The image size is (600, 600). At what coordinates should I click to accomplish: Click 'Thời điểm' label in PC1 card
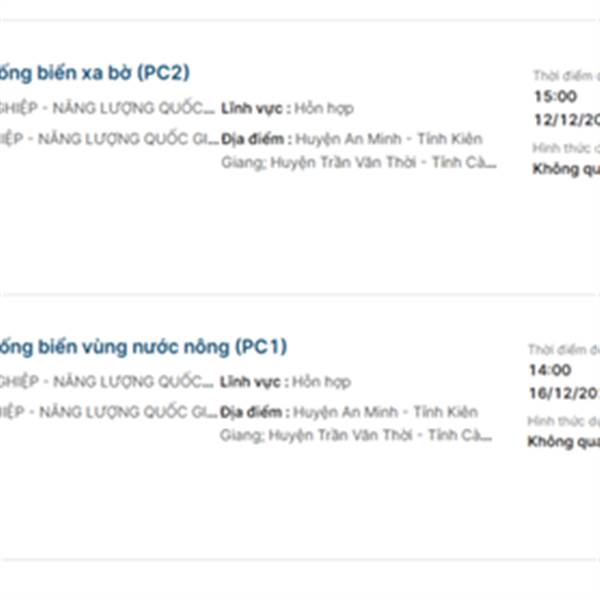563,350
